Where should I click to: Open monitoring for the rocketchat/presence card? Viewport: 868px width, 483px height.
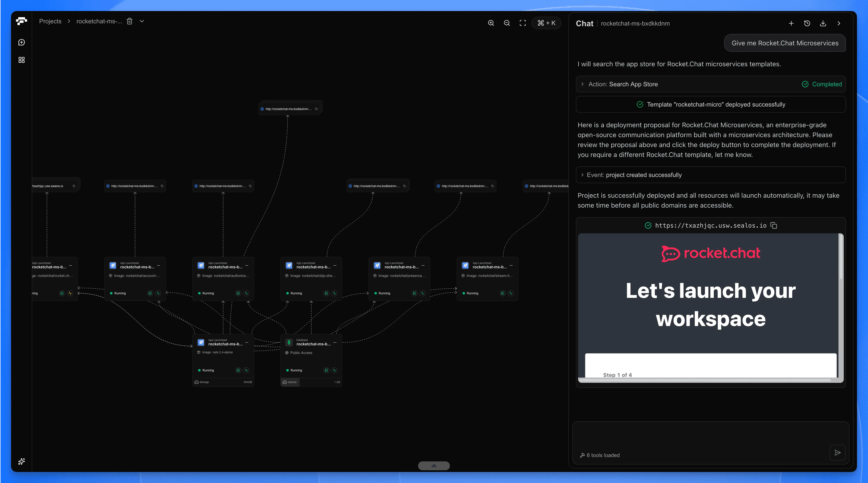tap(423, 293)
